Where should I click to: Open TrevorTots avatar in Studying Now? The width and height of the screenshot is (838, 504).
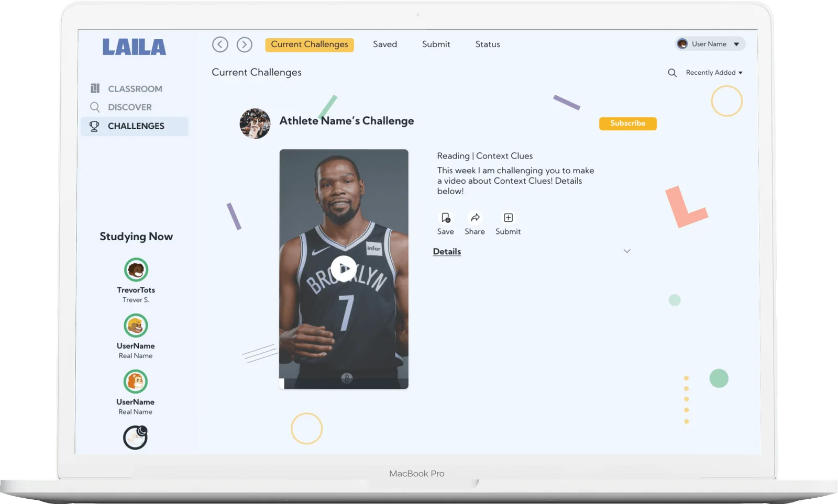[136, 270]
